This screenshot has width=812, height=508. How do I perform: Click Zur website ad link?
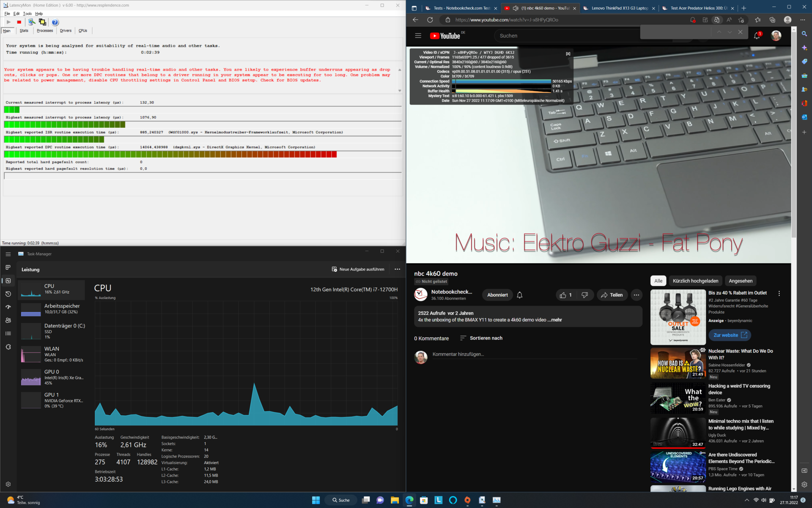tap(730, 335)
